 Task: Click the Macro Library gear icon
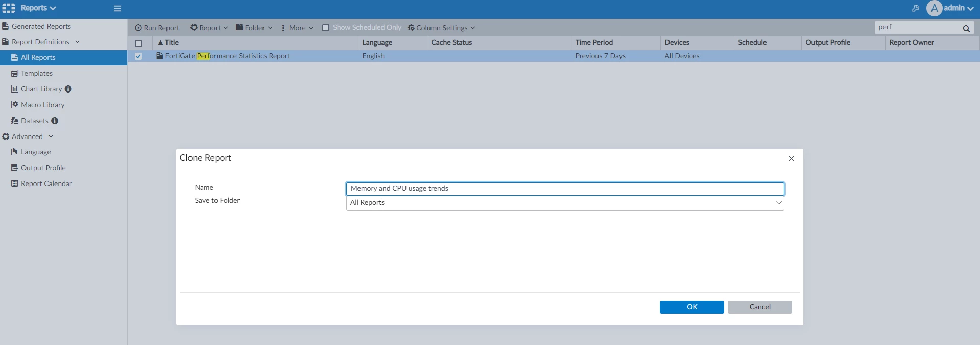coord(15,105)
